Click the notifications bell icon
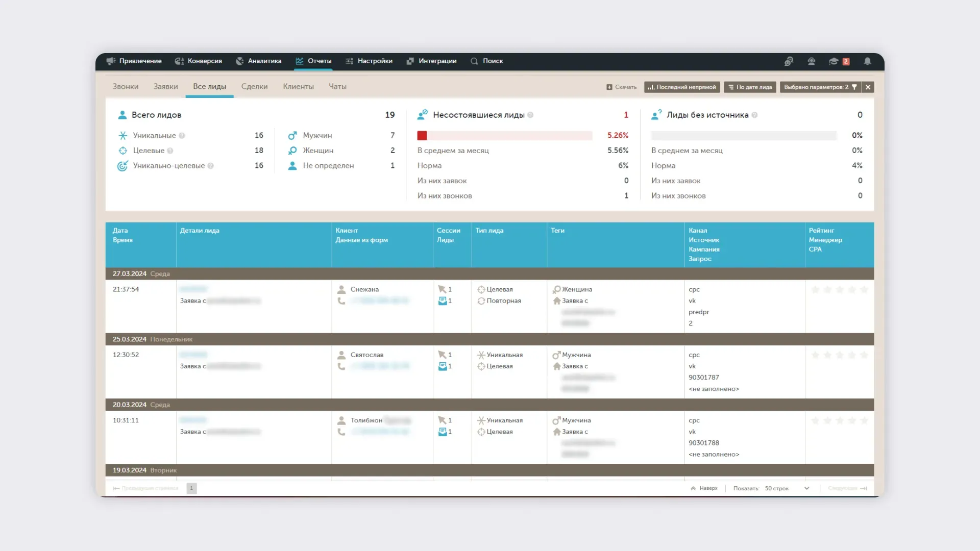The image size is (980, 551). point(867,61)
